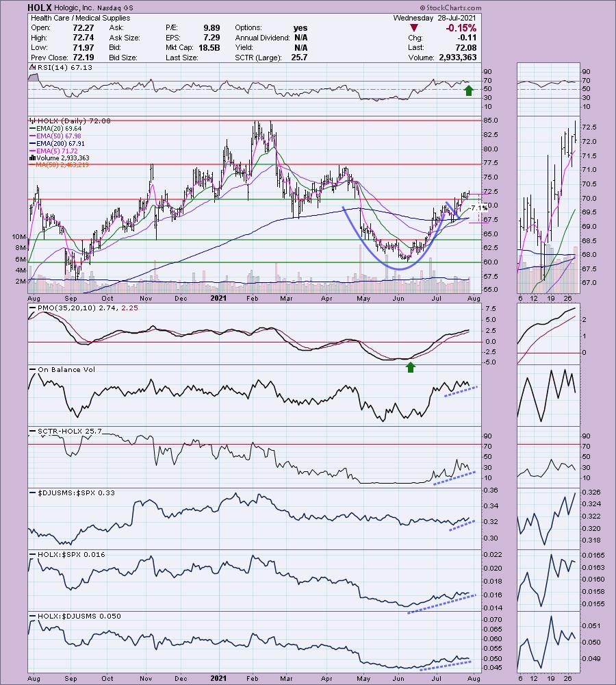The width and height of the screenshot is (616, 685).
Task: Click the Last price 72.08
Action: [x=465, y=48]
